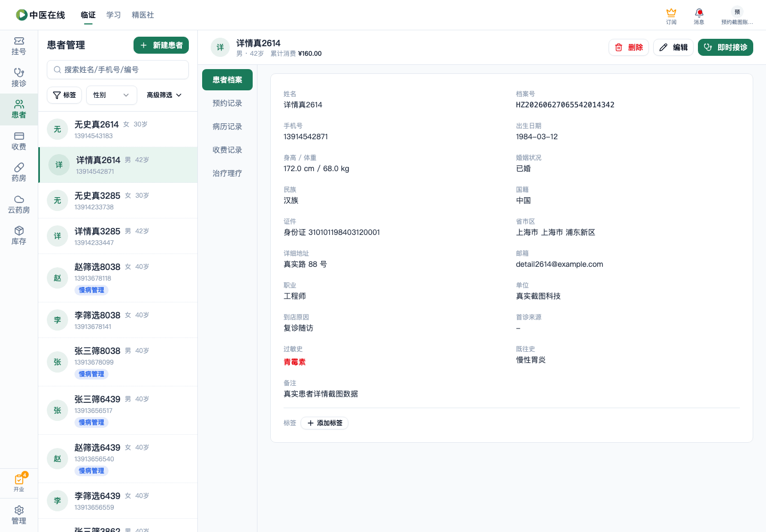The width and height of the screenshot is (766, 532).
Task: Select 患者 patients sidebar item
Action: 19,109
